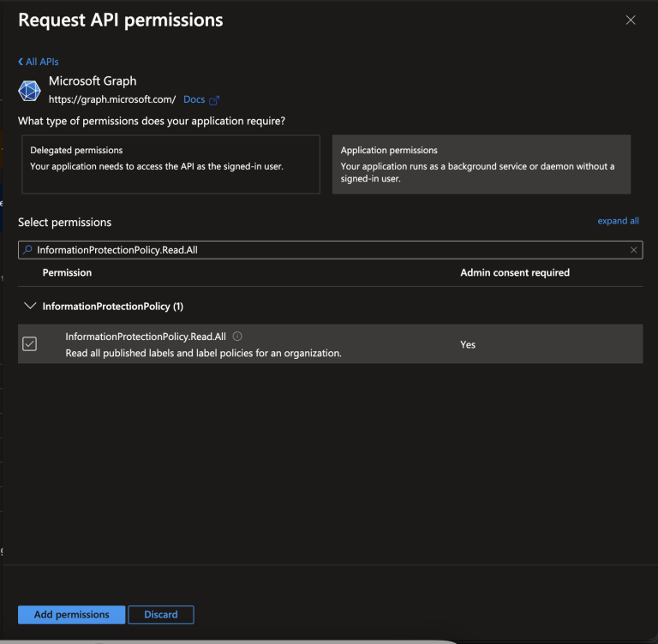This screenshot has height=644, width=658.
Task: Click the info icon next to InformationProtectionPolicy.Read.All
Action: pos(237,337)
